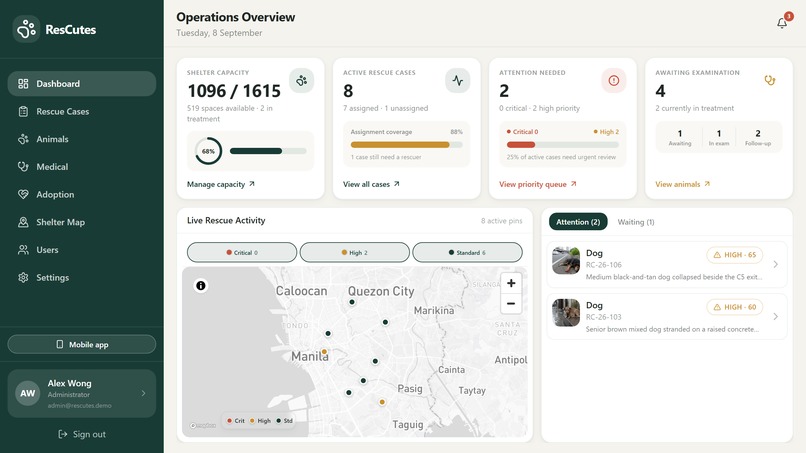The width and height of the screenshot is (806, 453).
Task: Open RC-26-106 case chevron
Action: pyautogui.click(x=775, y=264)
